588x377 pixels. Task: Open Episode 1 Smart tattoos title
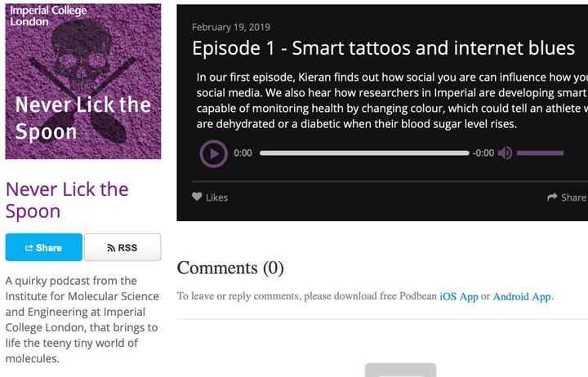[x=383, y=48]
